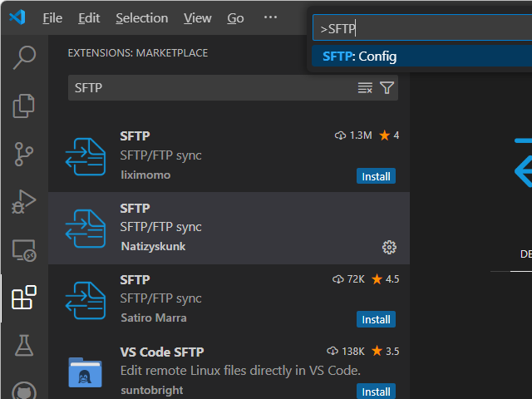Select the SFTP: Config command
The image size is (532, 399).
coord(359,57)
